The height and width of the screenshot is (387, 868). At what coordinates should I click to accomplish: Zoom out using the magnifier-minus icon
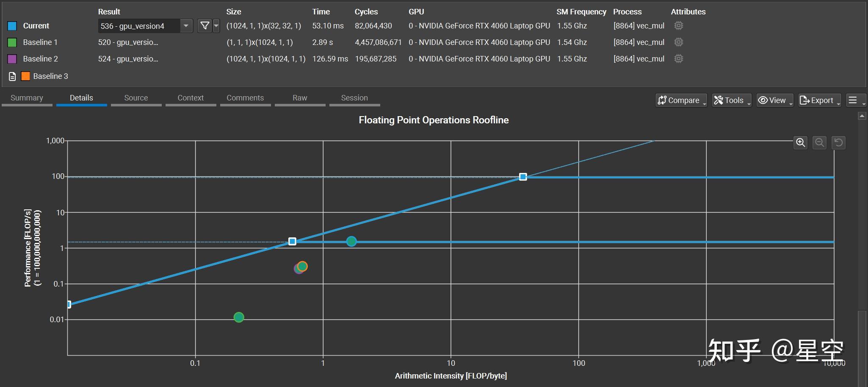(819, 143)
